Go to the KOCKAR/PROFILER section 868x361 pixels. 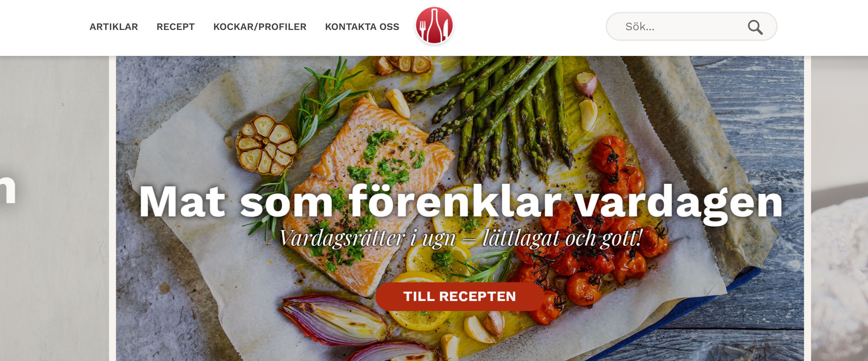[260, 27]
